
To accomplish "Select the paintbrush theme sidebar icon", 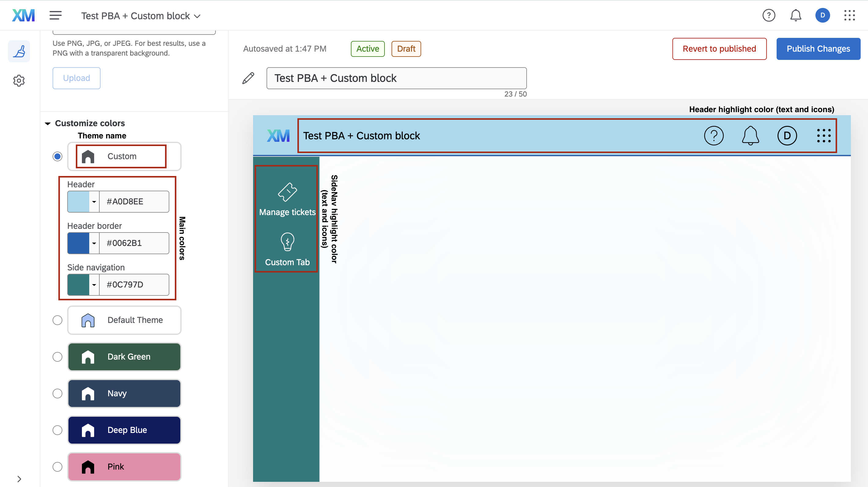I will pos(19,52).
